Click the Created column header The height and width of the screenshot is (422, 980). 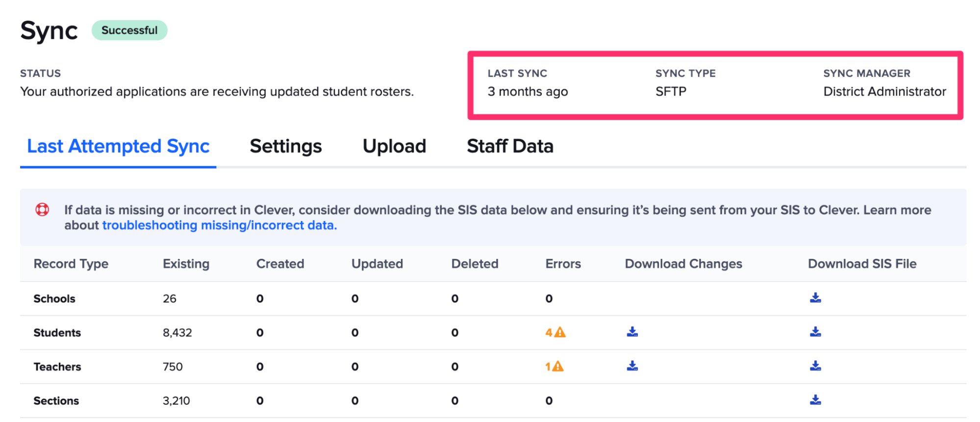point(280,264)
